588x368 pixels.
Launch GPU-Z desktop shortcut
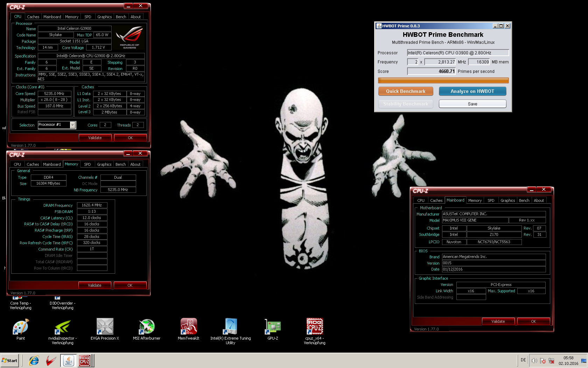pos(273,329)
